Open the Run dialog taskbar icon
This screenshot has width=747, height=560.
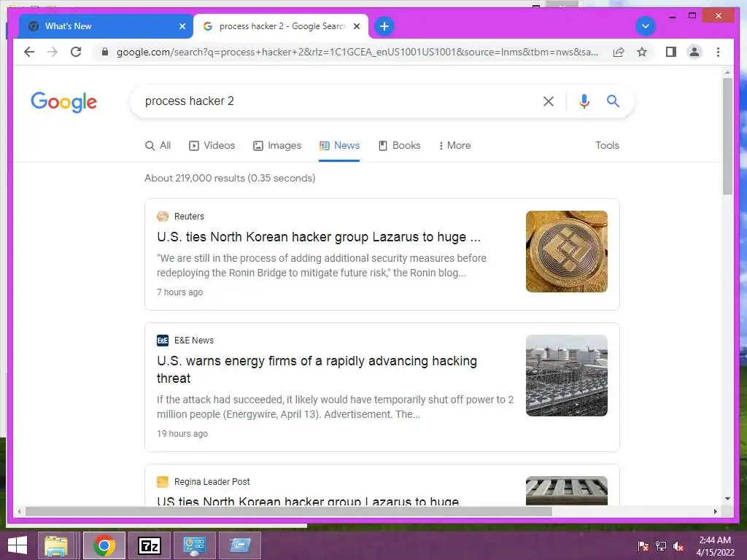pyautogui.click(x=239, y=545)
